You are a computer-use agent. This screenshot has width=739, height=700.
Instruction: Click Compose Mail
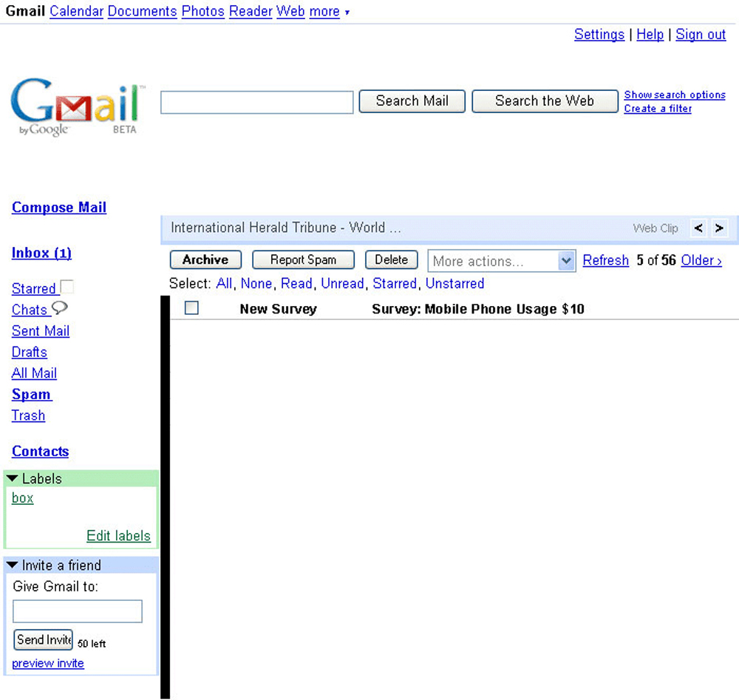(59, 208)
